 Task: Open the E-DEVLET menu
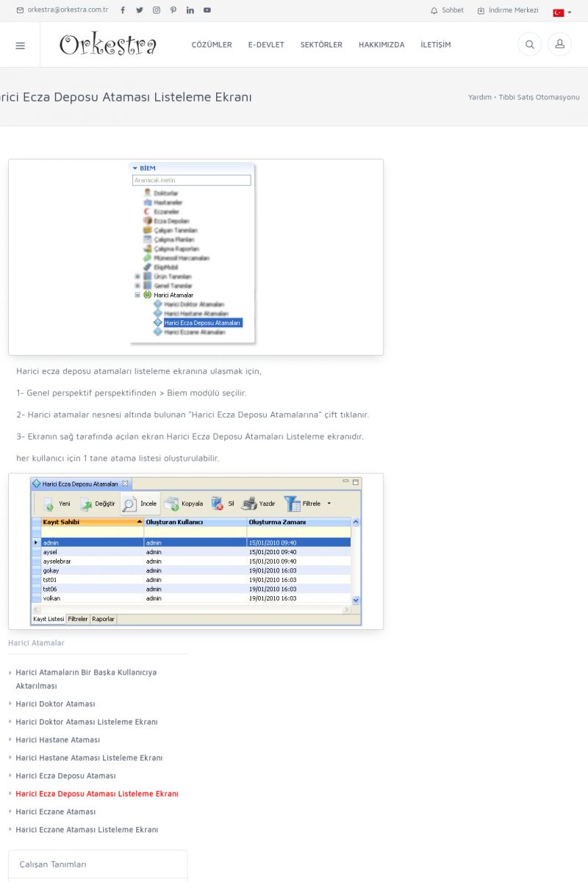pyautogui.click(x=266, y=45)
